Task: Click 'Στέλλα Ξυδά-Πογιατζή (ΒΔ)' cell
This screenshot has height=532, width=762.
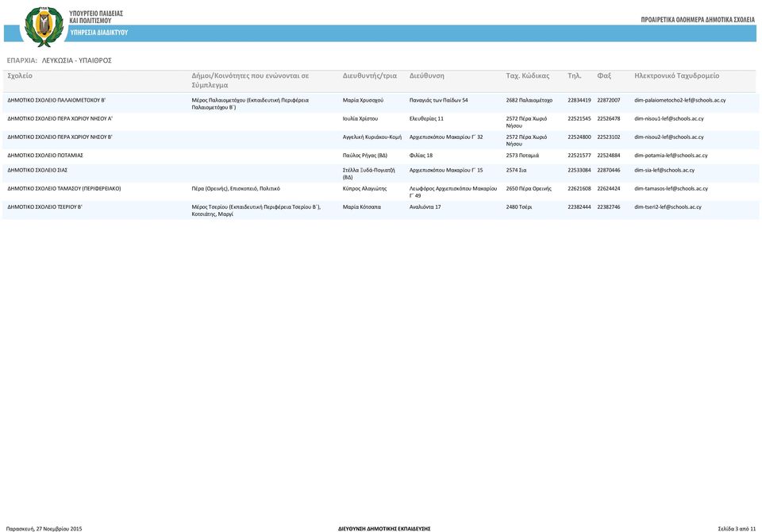Action: click(369, 174)
